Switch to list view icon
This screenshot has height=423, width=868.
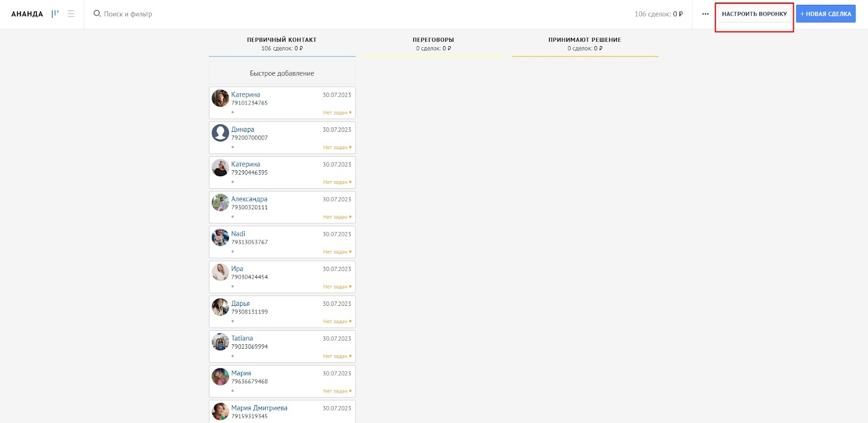point(71,14)
